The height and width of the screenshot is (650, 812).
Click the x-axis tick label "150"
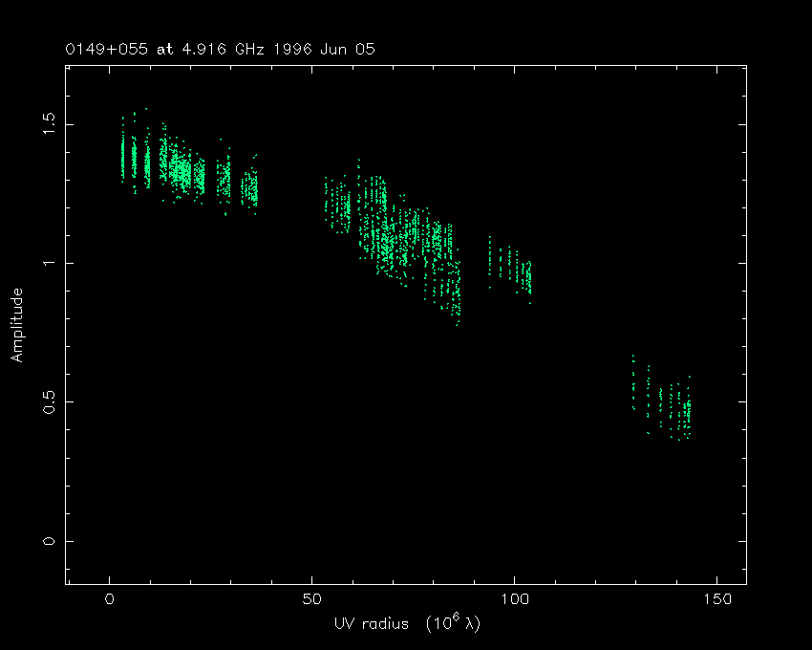pos(716,599)
